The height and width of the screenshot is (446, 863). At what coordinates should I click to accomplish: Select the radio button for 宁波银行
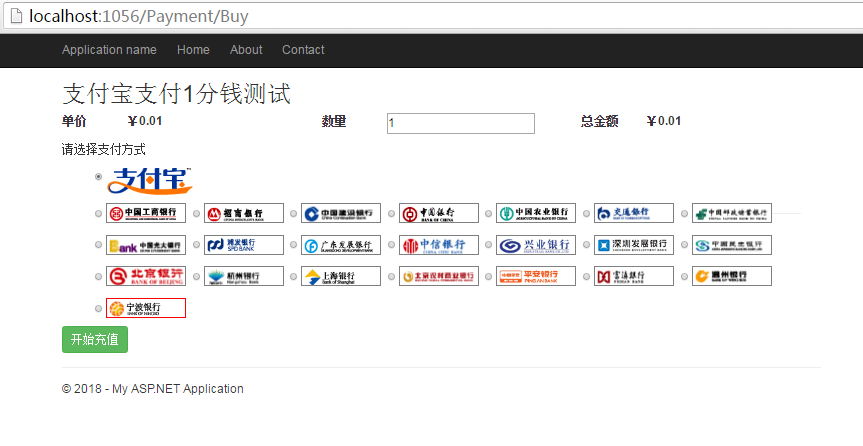99,308
